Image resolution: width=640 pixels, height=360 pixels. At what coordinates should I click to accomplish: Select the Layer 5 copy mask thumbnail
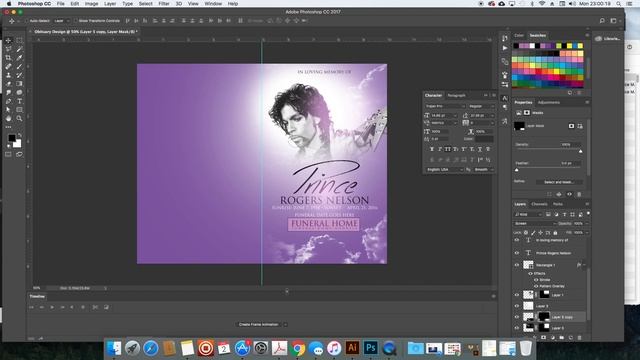[544, 317]
